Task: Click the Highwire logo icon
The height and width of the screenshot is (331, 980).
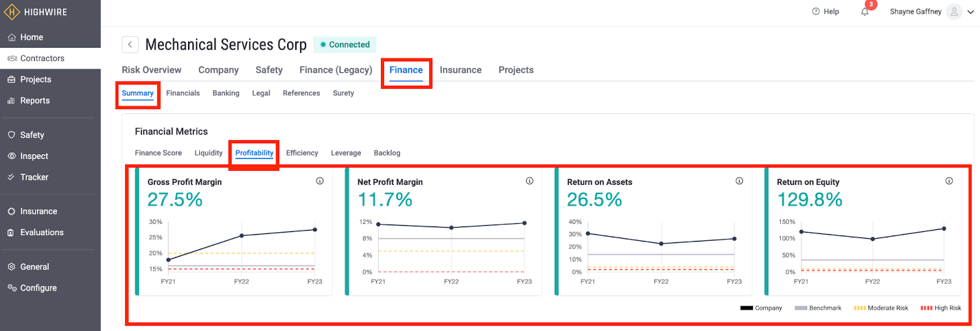Action: [12, 12]
